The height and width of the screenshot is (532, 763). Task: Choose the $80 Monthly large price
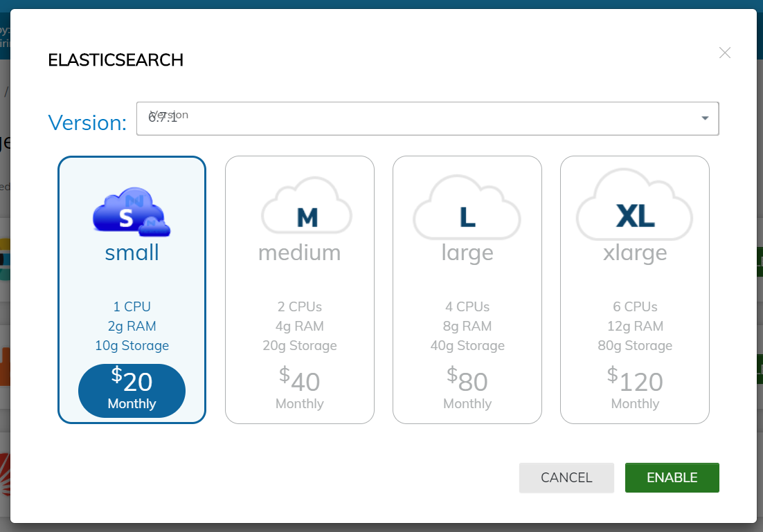coord(467,389)
